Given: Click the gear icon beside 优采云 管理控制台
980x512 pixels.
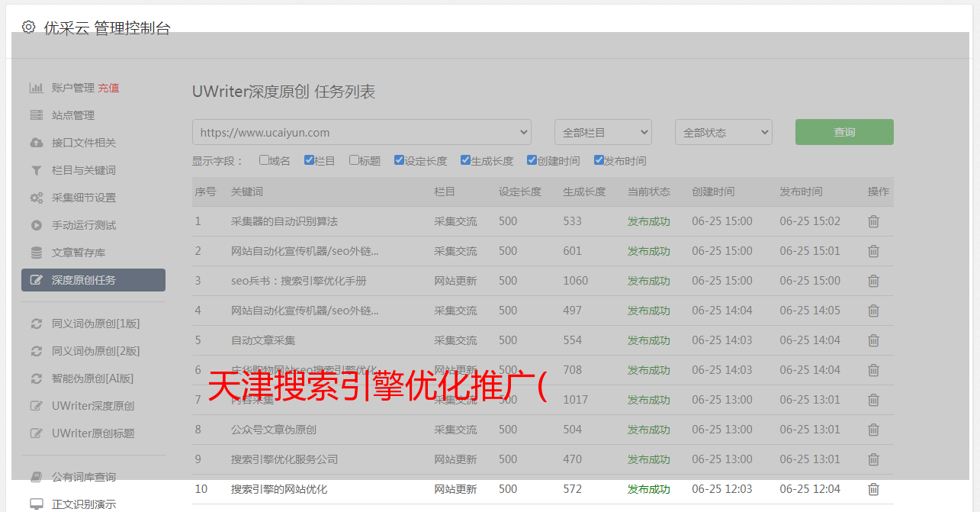Looking at the screenshot, I should (28, 27).
